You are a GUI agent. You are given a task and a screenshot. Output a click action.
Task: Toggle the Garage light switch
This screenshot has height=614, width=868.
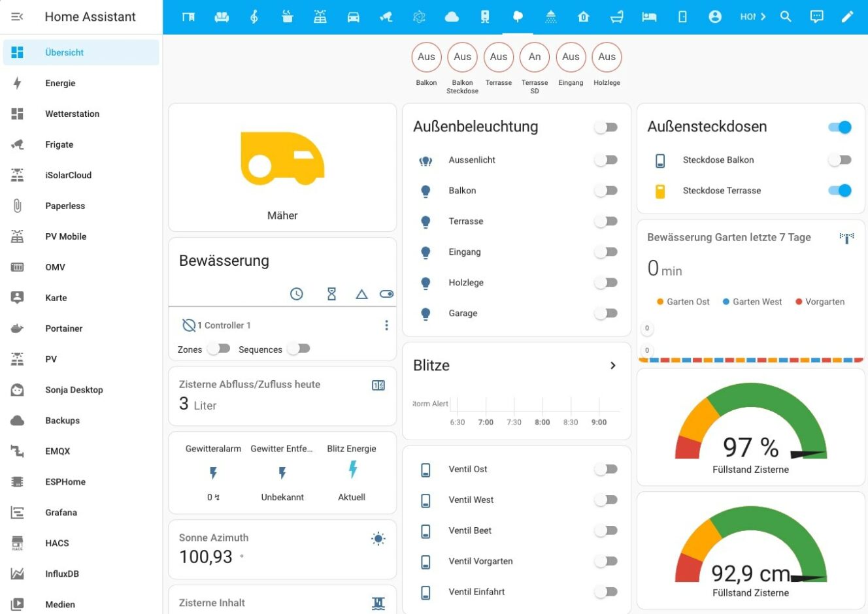pyautogui.click(x=606, y=314)
